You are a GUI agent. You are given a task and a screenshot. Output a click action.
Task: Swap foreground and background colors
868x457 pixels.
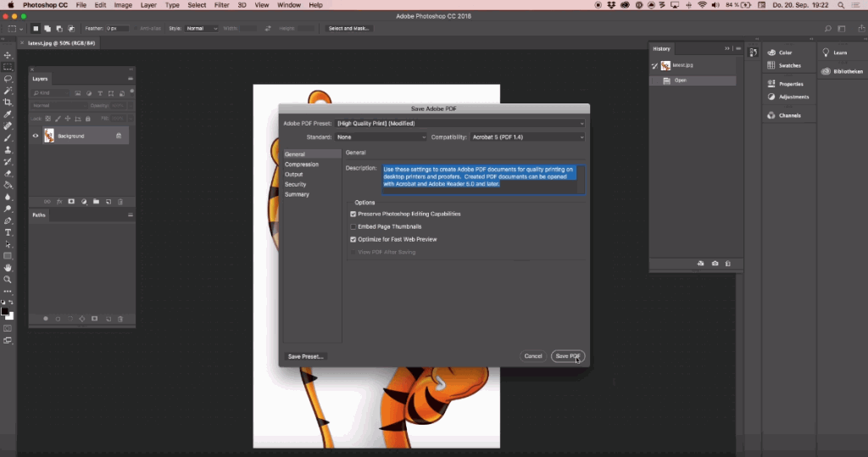11,303
